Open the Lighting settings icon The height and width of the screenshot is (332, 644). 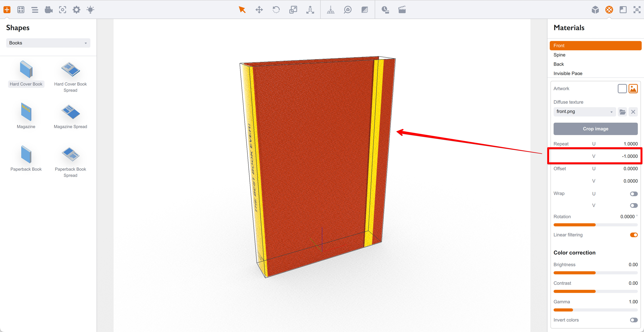pyautogui.click(x=90, y=9)
